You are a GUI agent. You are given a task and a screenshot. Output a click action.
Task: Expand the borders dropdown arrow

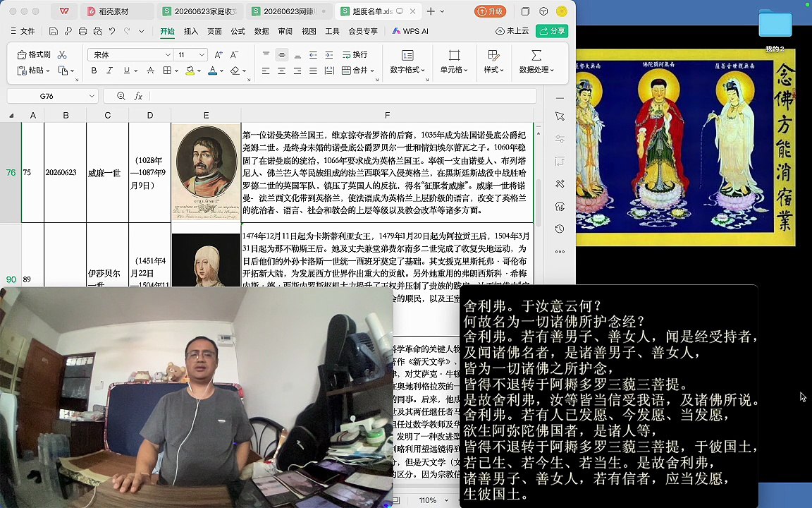(177, 71)
